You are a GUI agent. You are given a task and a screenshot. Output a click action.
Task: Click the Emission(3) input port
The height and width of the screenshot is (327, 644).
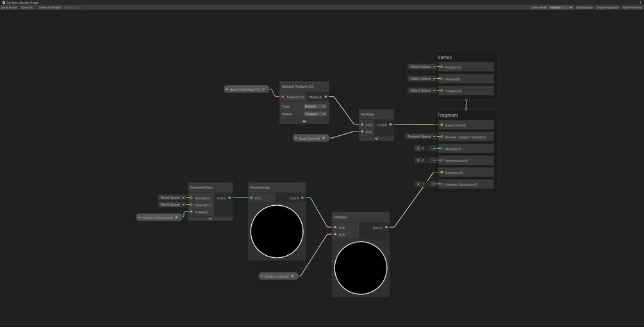pos(442,172)
